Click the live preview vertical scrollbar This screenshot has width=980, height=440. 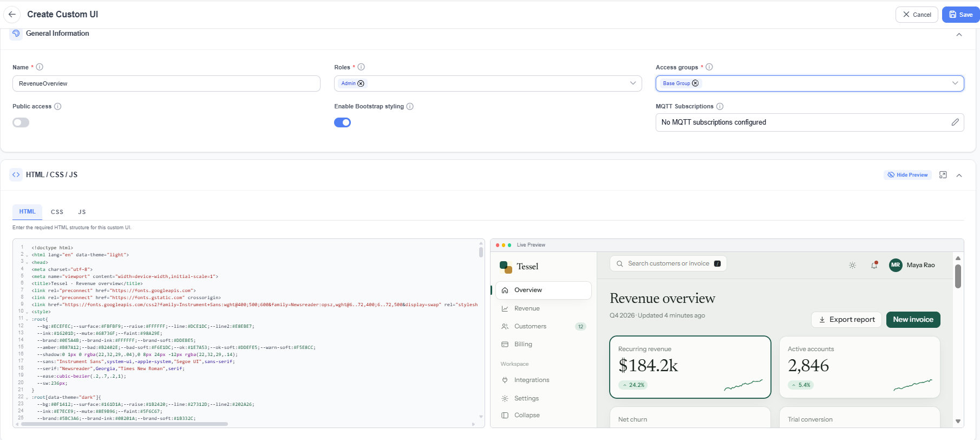pyautogui.click(x=958, y=276)
